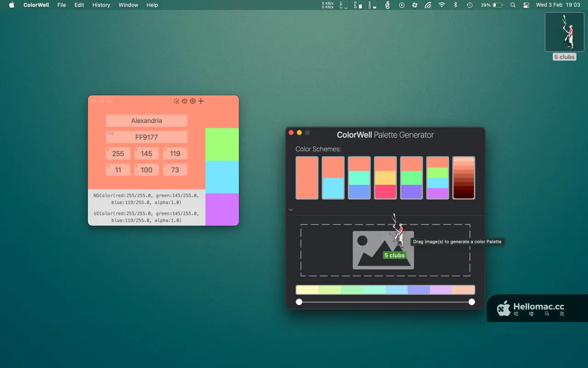Image resolution: width=588 pixels, height=368 pixels.
Task: Click the plus icon in ColorWell toolbar
Action: [x=201, y=101]
